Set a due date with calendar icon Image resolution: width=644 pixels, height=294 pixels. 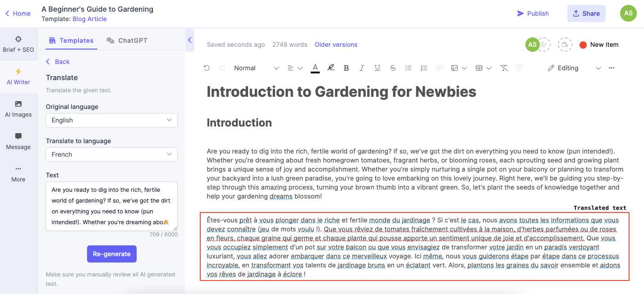pos(565,45)
